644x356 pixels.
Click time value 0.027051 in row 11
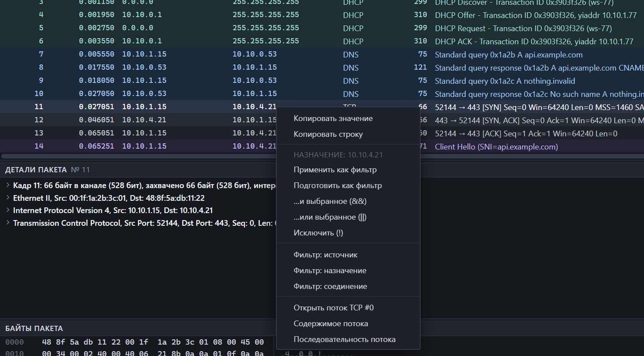coord(96,107)
